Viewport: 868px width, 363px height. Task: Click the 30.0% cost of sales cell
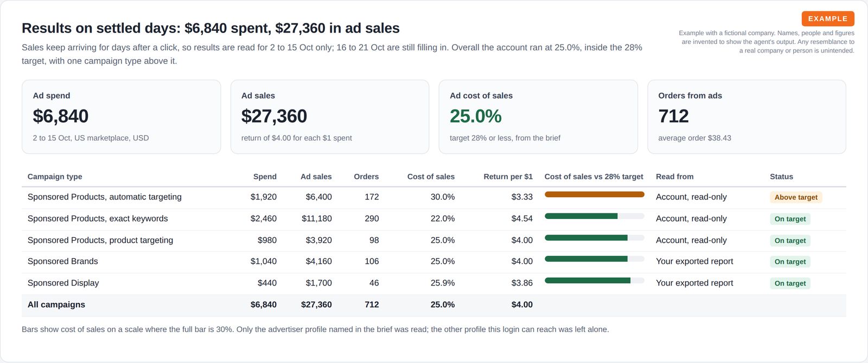(443, 197)
